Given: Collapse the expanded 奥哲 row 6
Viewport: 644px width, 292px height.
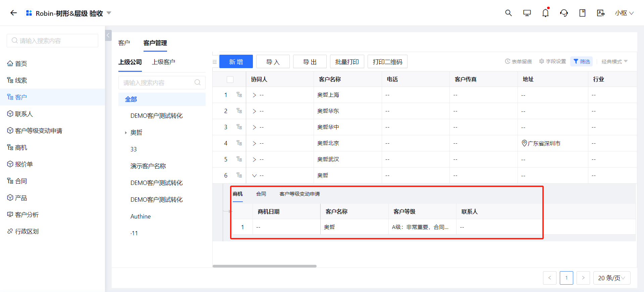Looking at the screenshot, I should click(254, 176).
